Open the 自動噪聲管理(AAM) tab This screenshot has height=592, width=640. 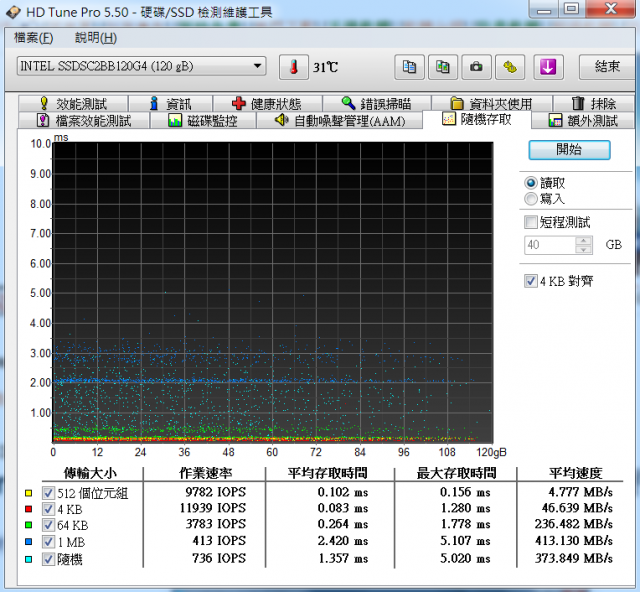[340, 121]
